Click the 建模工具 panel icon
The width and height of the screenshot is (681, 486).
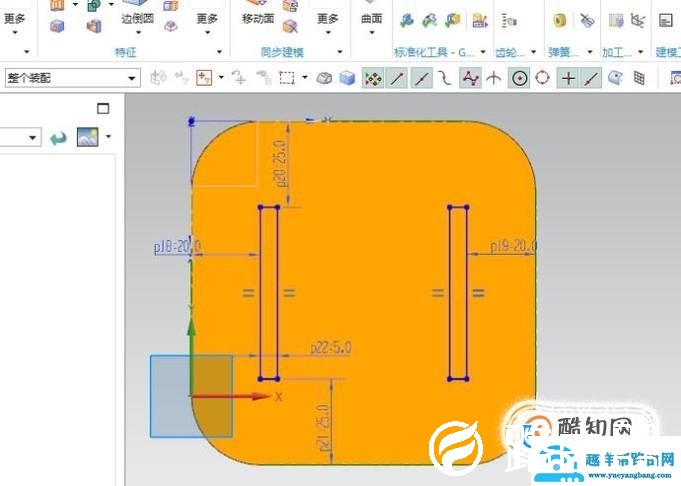pos(665,20)
